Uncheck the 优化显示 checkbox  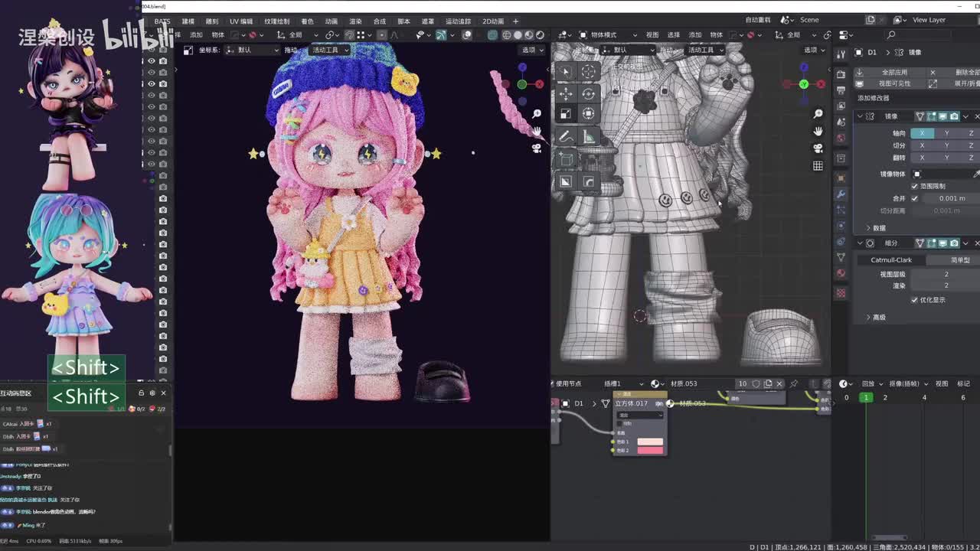pos(914,300)
